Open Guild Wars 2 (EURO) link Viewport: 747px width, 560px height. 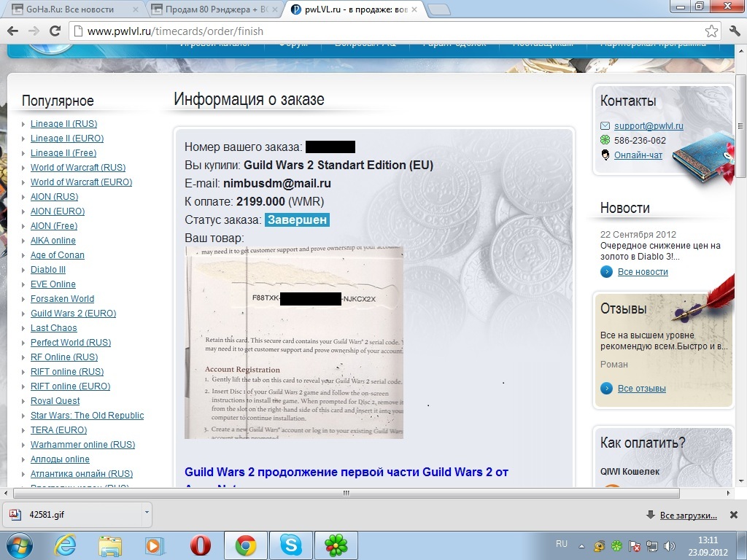point(74,314)
